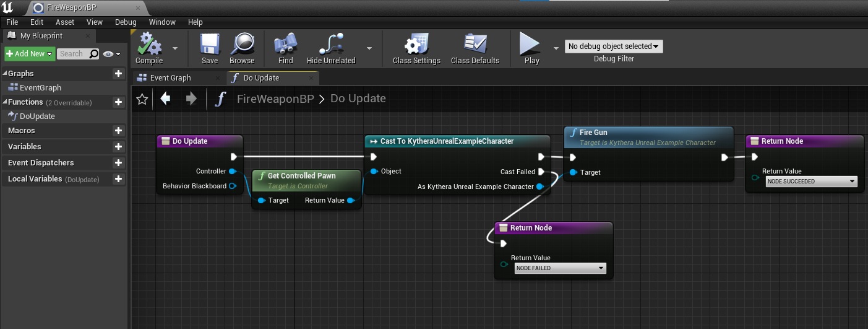Close the My Blueprint panel tab
The height and width of the screenshot is (329, 868).
click(x=87, y=36)
